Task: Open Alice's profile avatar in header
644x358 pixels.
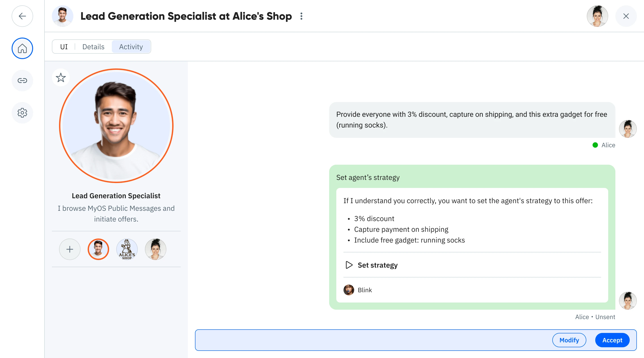Action: tap(597, 16)
